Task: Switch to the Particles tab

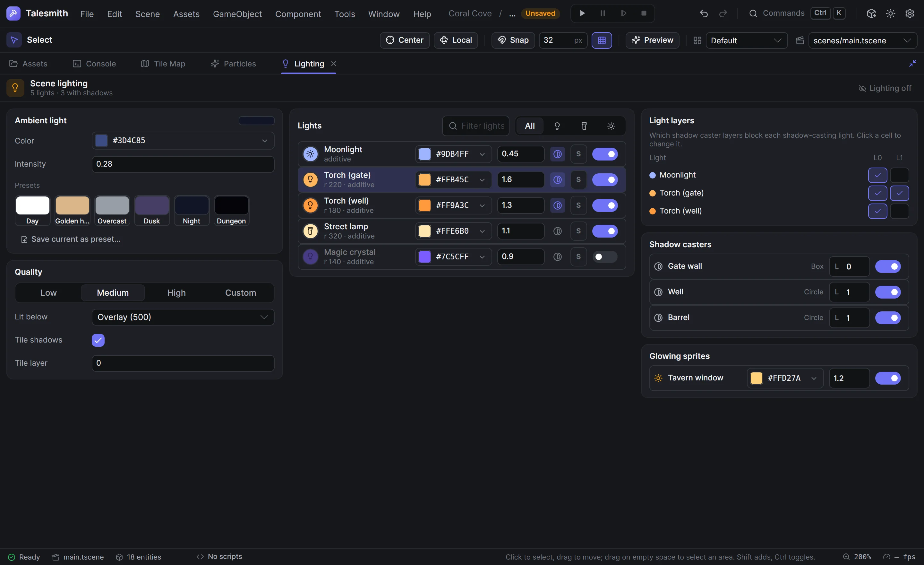Action: point(233,64)
